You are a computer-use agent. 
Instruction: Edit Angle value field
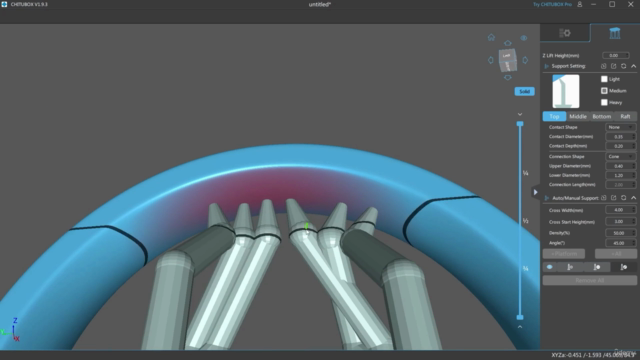pyautogui.click(x=620, y=243)
